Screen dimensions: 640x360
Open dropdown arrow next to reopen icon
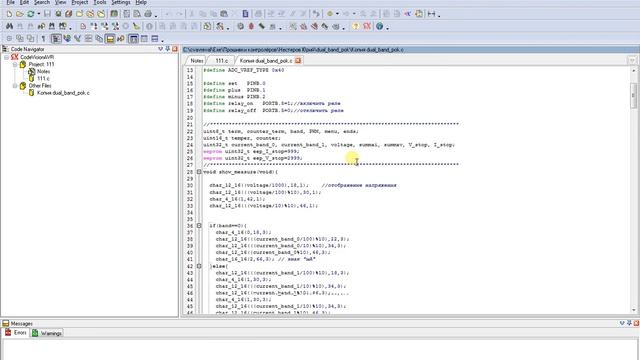coord(38,14)
